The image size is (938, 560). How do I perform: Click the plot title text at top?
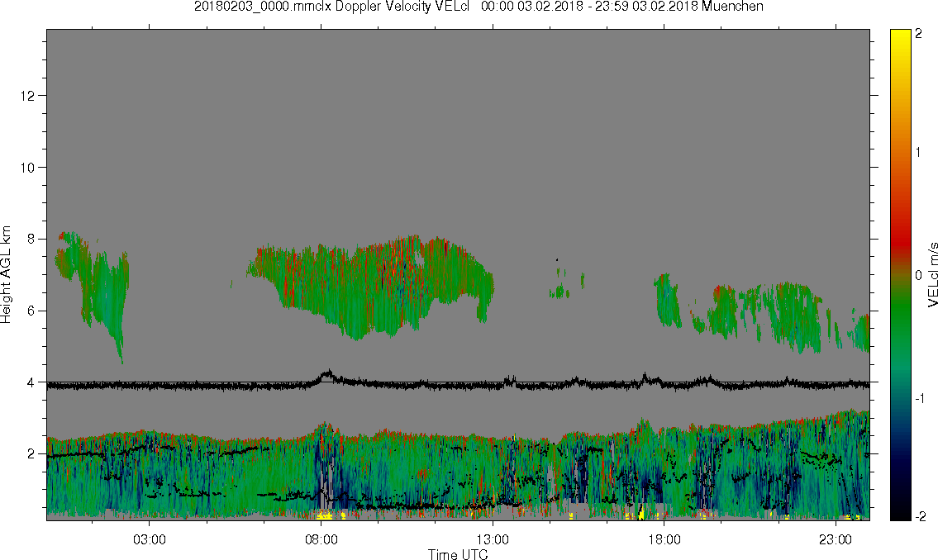point(479,7)
